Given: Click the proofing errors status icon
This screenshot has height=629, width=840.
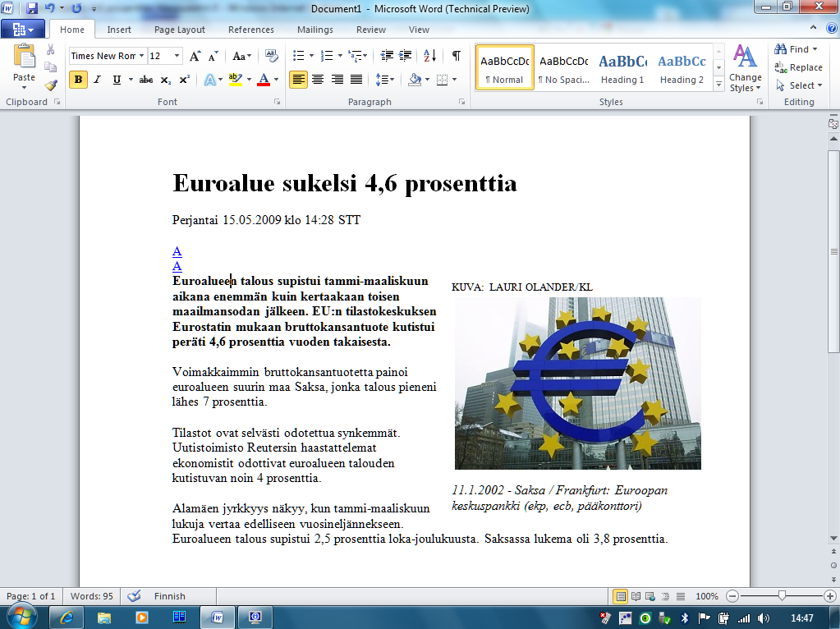Looking at the screenshot, I should 134,596.
